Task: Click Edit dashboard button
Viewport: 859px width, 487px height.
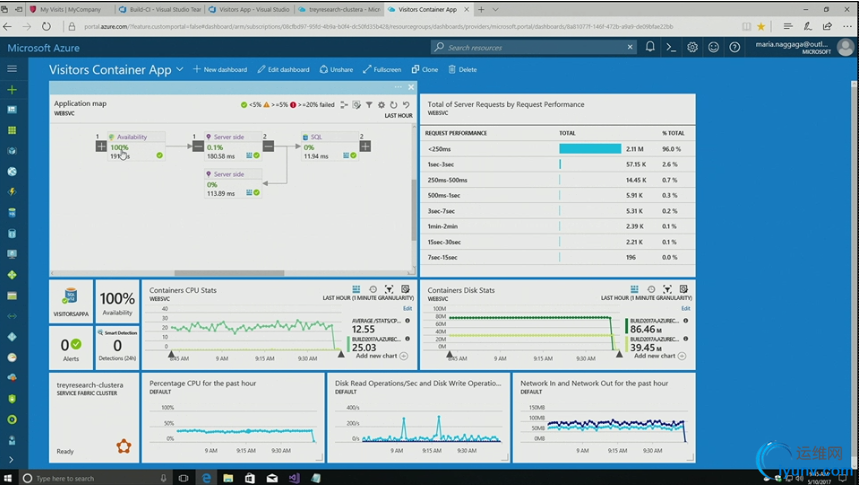Action: (283, 70)
